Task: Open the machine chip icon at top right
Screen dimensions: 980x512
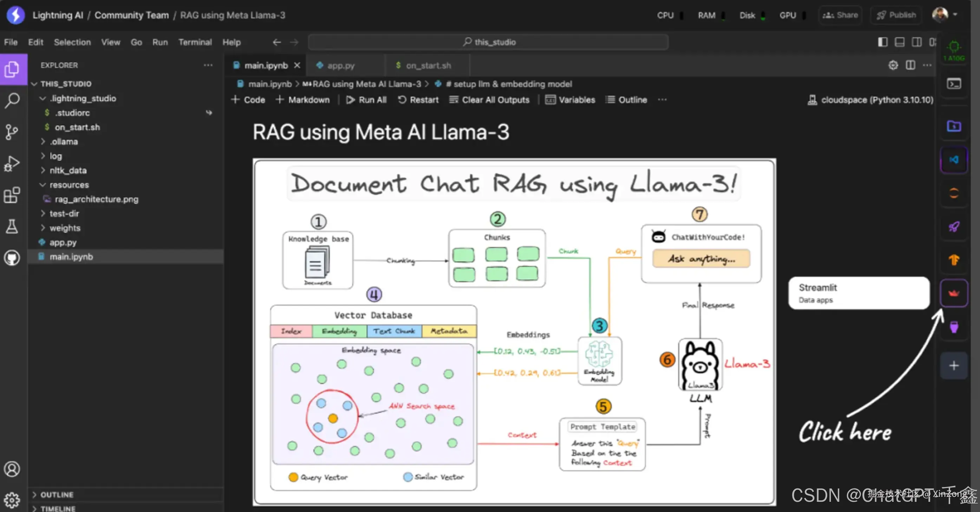Action: (954, 50)
